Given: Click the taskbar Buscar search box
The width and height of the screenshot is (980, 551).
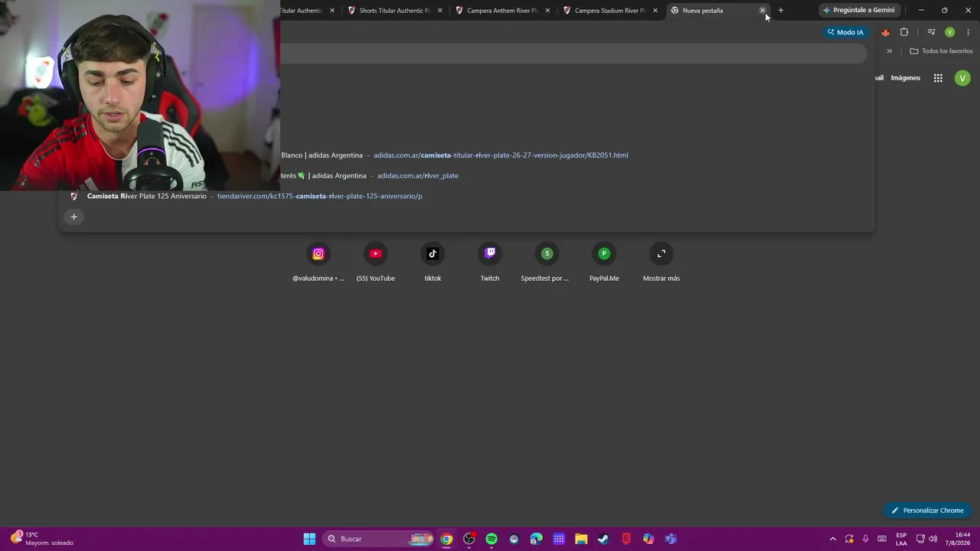Looking at the screenshot, I should [379, 539].
